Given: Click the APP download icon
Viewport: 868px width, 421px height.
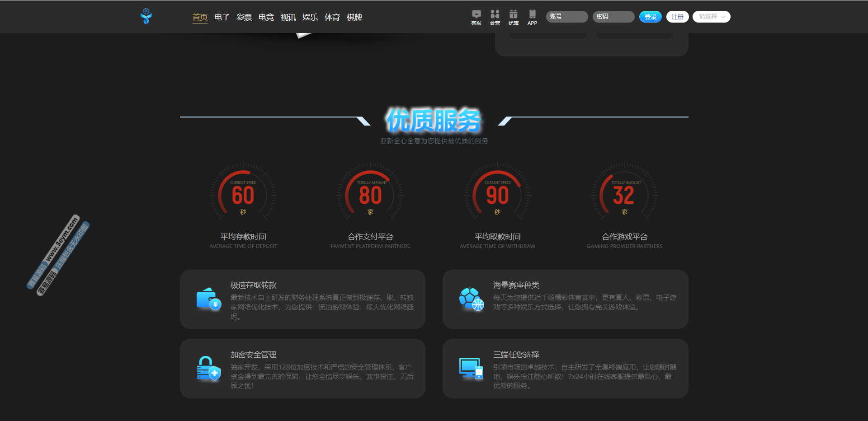Looking at the screenshot, I should [532, 17].
